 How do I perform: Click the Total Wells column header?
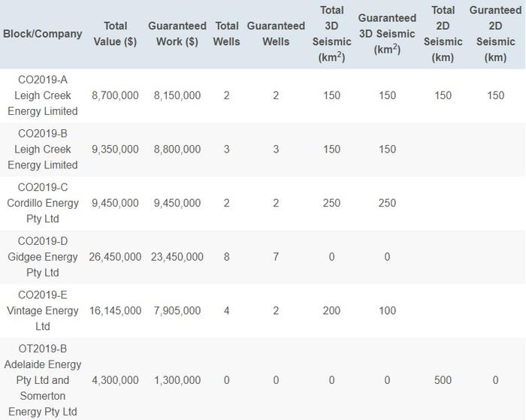coord(227,34)
